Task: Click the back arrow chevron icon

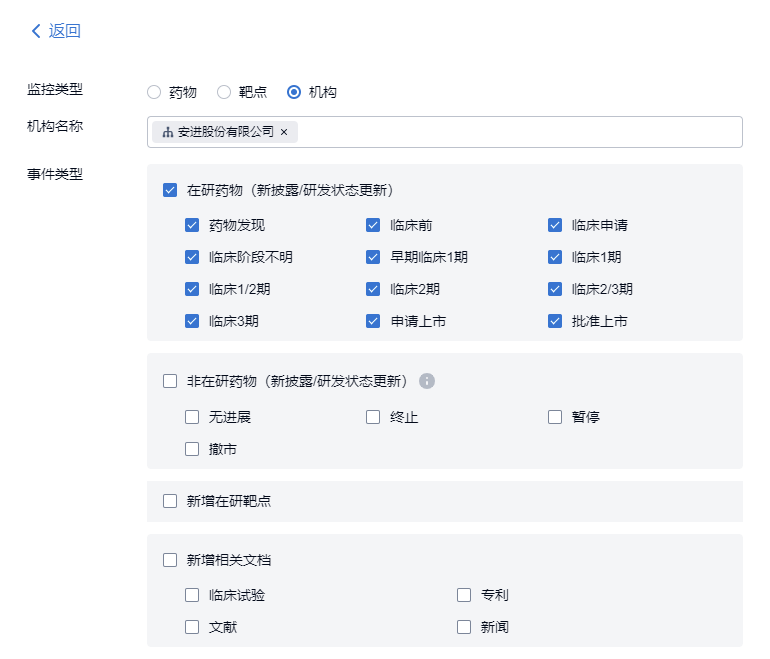Action: click(x=37, y=31)
